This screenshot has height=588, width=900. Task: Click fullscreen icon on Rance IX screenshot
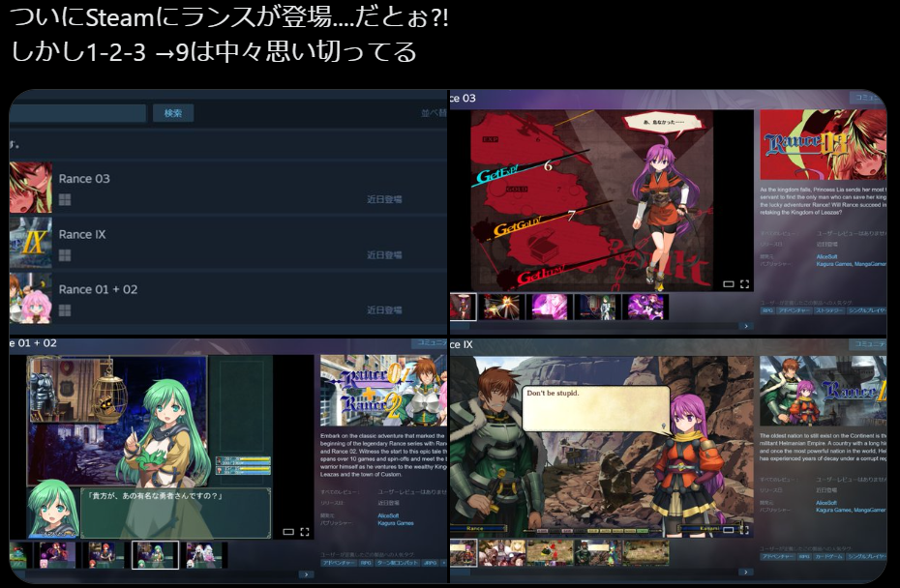[x=744, y=530]
